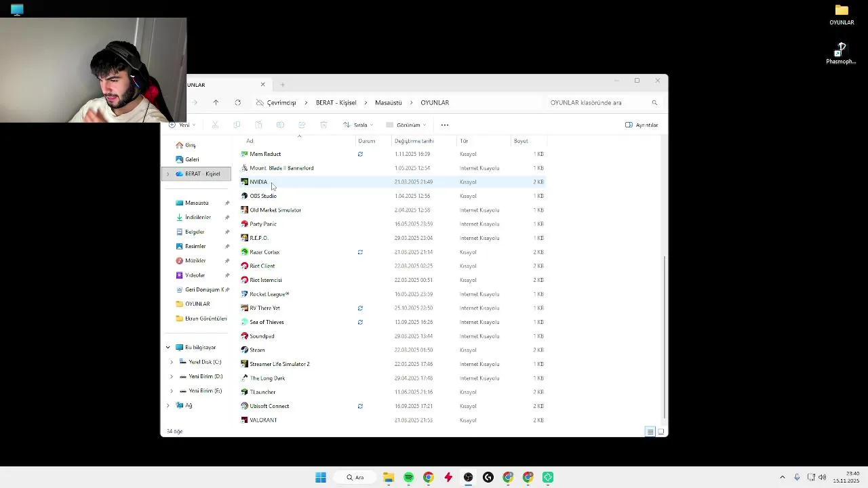The height and width of the screenshot is (488, 868).
Task: Open OBS Studio from the taskbar
Action: tap(468, 477)
